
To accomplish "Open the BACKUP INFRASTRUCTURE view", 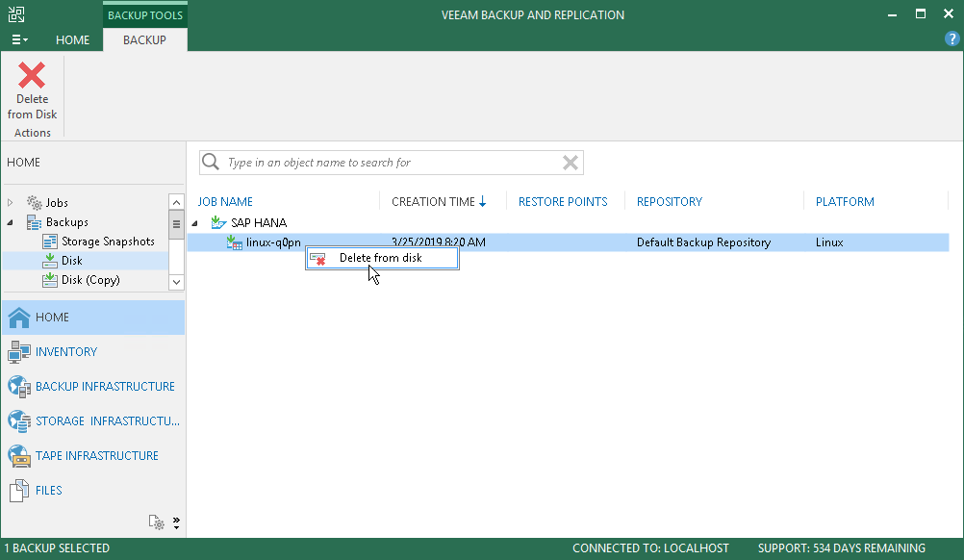I will pyautogui.click(x=93, y=387).
